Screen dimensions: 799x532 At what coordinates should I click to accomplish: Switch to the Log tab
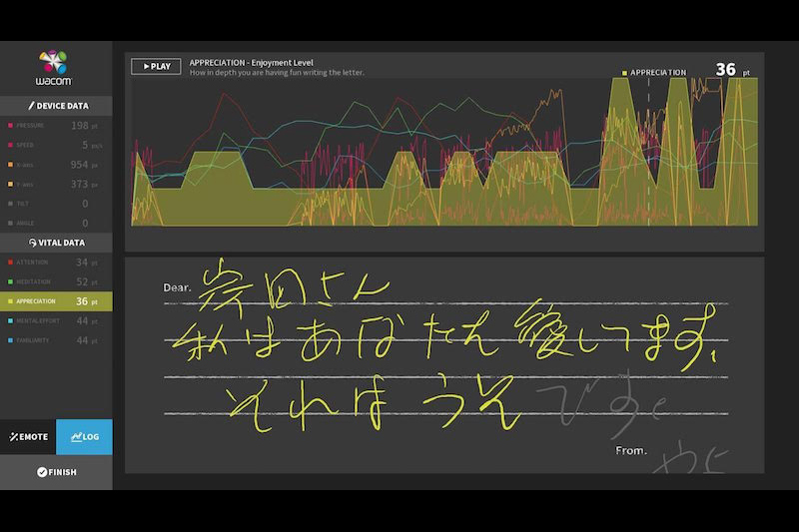point(85,437)
